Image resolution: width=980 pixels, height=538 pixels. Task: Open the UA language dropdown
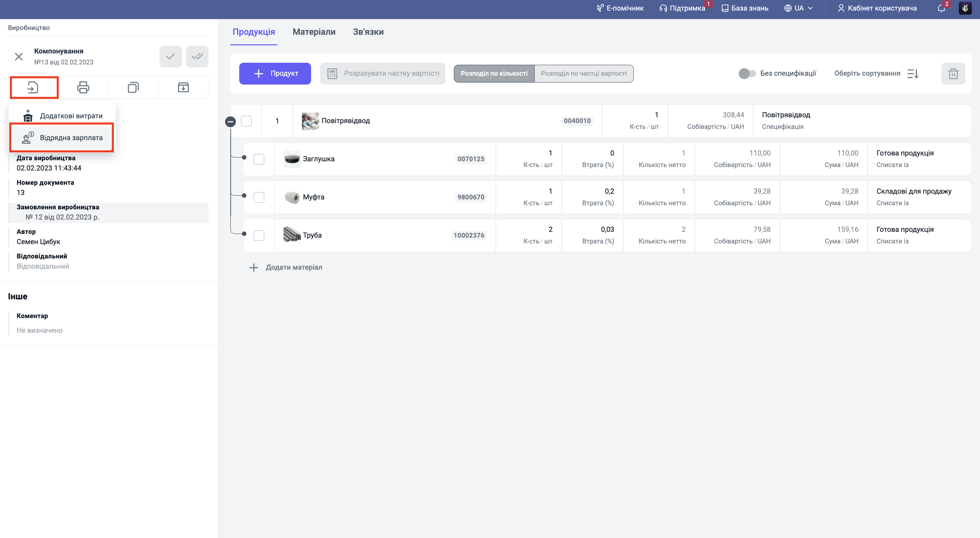798,8
